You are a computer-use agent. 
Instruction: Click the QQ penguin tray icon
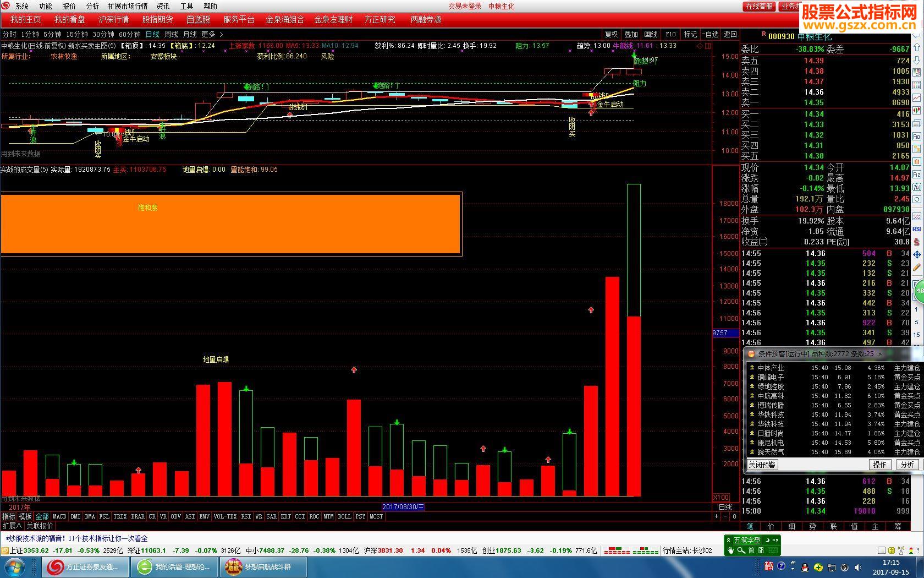click(805, 567)
